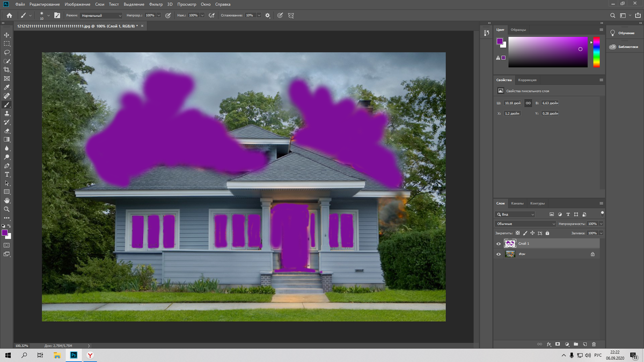Hide Слой 1 layer visibility eye
The width and height of the screenshot is (644, 362).
(499, 243)
